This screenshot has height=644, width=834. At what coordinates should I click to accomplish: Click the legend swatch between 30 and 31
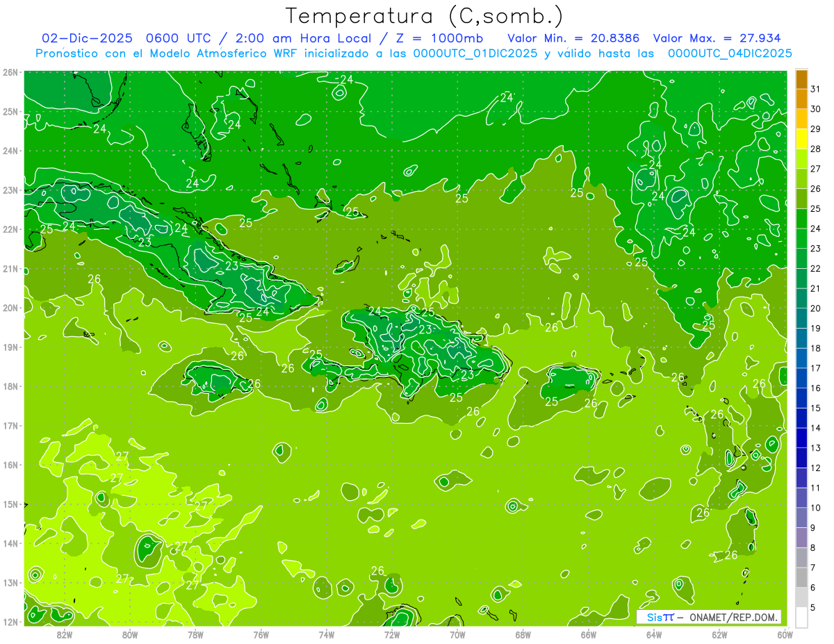[801, 98]
